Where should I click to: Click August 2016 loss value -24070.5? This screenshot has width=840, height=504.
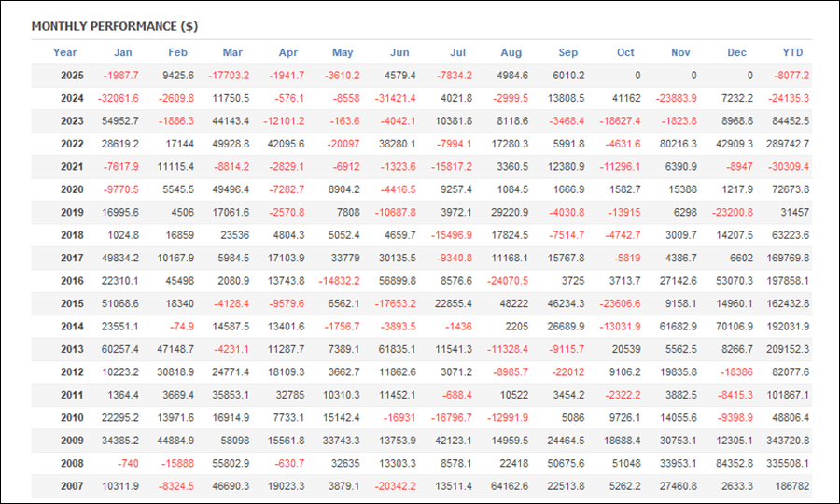pyautogui.click(x=507, y=281)
